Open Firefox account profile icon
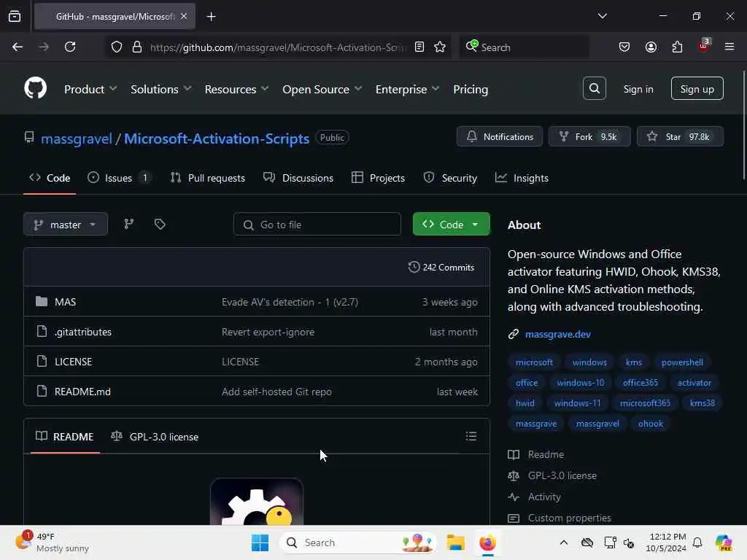747x560 pixels. pyautogui.click(x=651, y=47)
